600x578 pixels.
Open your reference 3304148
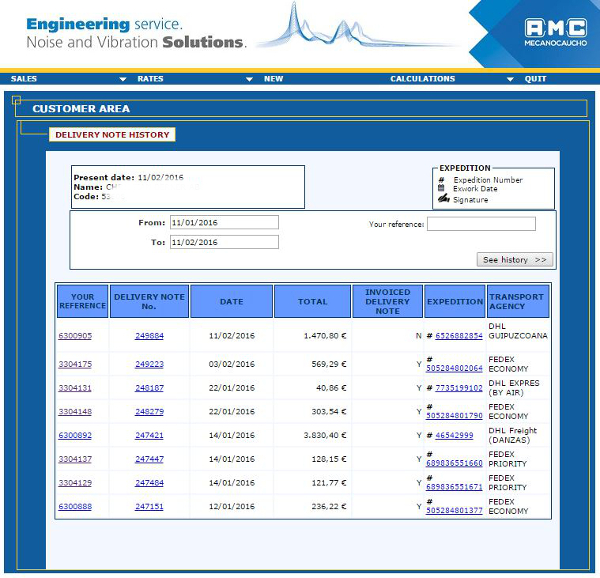click(x=75, y=412)
